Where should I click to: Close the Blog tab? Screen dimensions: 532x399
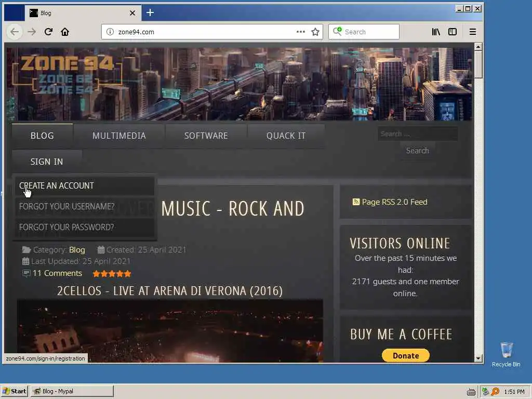[x=132, y=13]
